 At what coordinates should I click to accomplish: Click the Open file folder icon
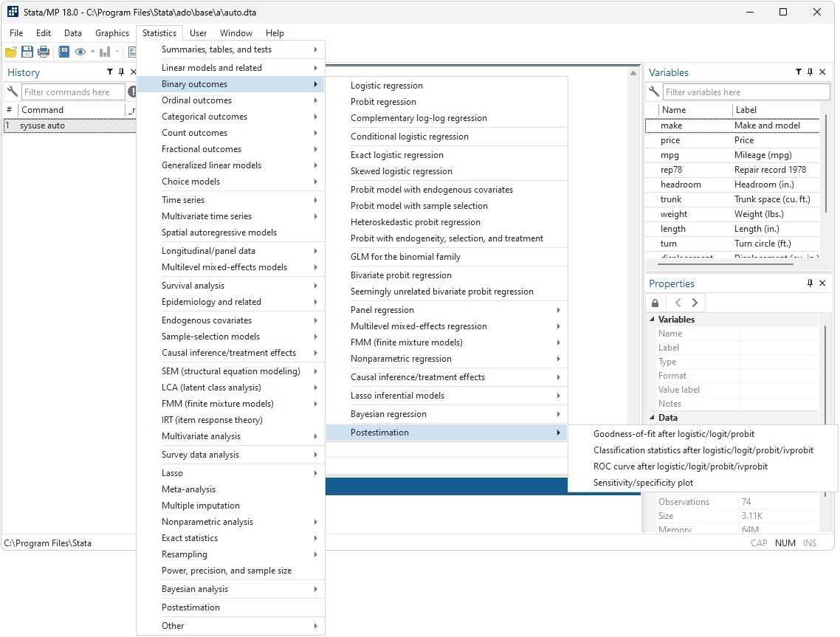(x=11, y=52)
